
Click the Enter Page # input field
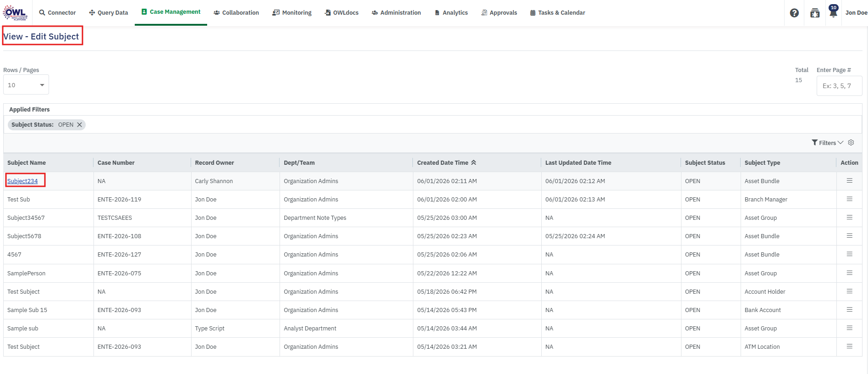(x=839, y=86)
